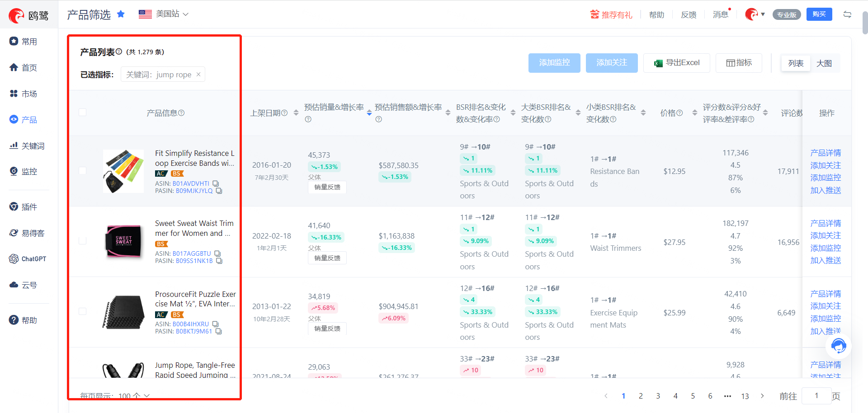Open 关键词 sidebar section
The height and width of the screenshot is (413, 868).
[27, 146]
